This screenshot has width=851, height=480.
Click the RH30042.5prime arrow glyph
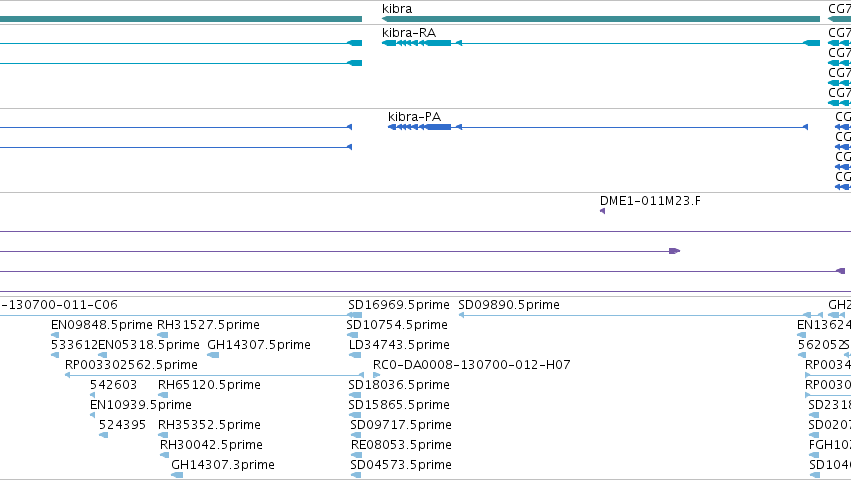click(164, 455)
